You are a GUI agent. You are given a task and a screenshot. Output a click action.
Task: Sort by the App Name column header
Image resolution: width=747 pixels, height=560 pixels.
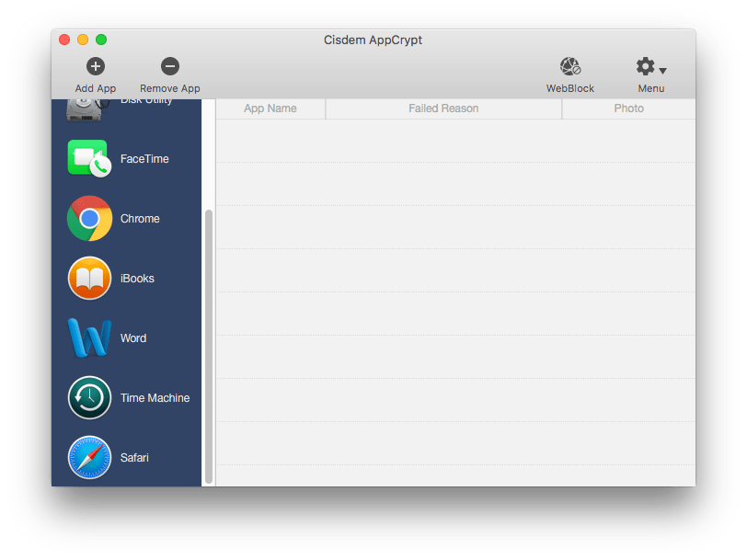coord(270,109)
